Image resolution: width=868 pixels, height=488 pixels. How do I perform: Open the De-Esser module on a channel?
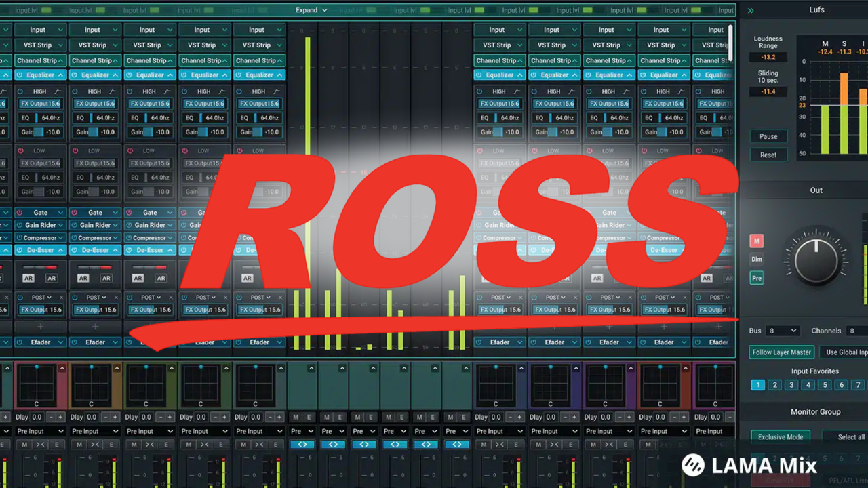[39, 249]
